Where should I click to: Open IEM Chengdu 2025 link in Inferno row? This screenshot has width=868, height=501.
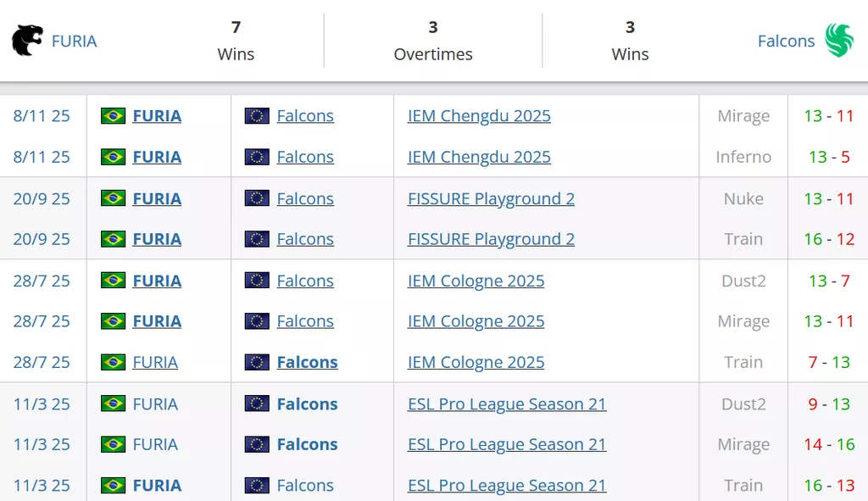point(479,157)
